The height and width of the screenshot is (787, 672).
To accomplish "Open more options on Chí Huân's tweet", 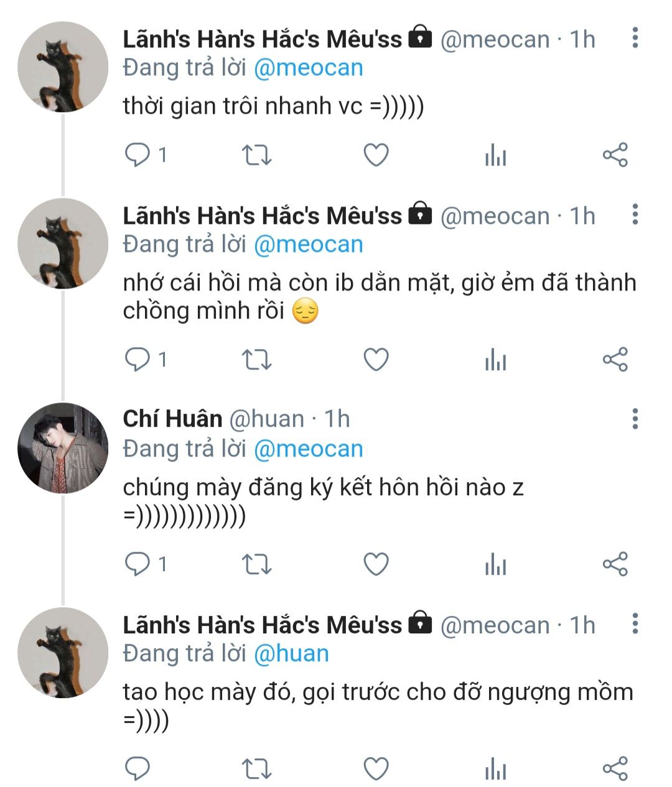I will coord(635,419).
